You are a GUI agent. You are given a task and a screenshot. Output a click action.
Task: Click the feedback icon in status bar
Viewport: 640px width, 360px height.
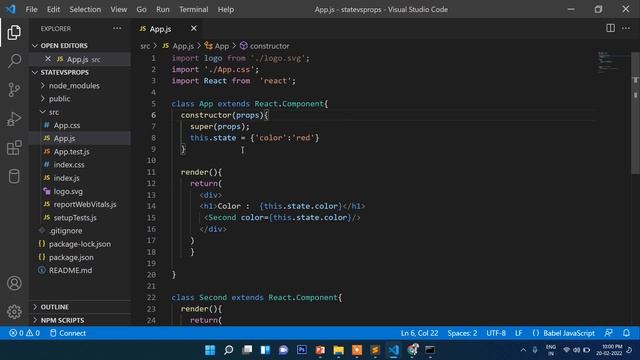click(x=609, y=333)
